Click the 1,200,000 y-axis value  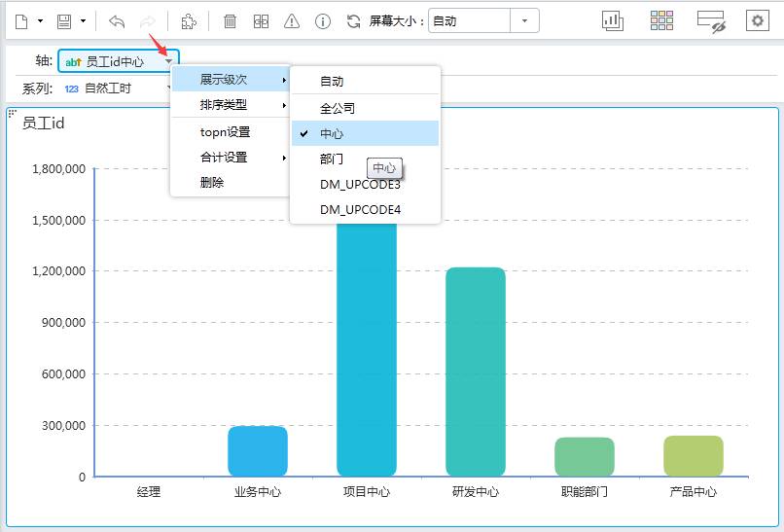pyautogui.click(x=58, y=271)
